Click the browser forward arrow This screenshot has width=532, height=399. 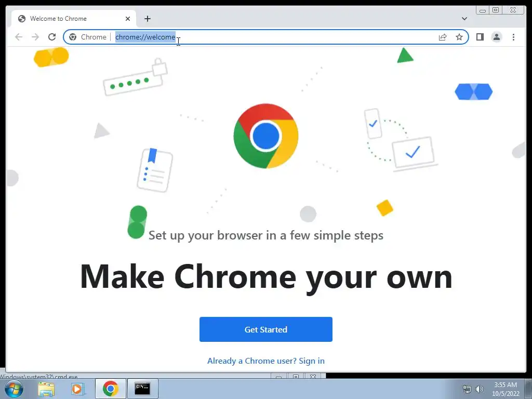coord(35,37)
